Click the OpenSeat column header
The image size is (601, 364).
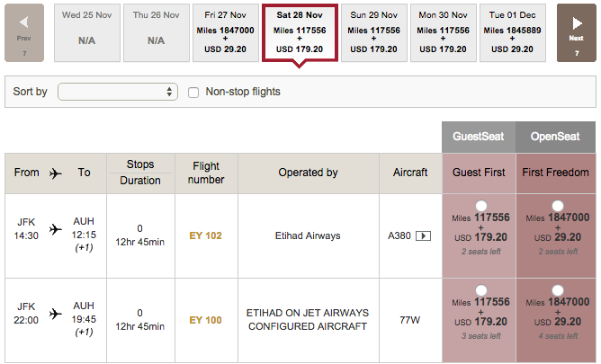point(555,137)
